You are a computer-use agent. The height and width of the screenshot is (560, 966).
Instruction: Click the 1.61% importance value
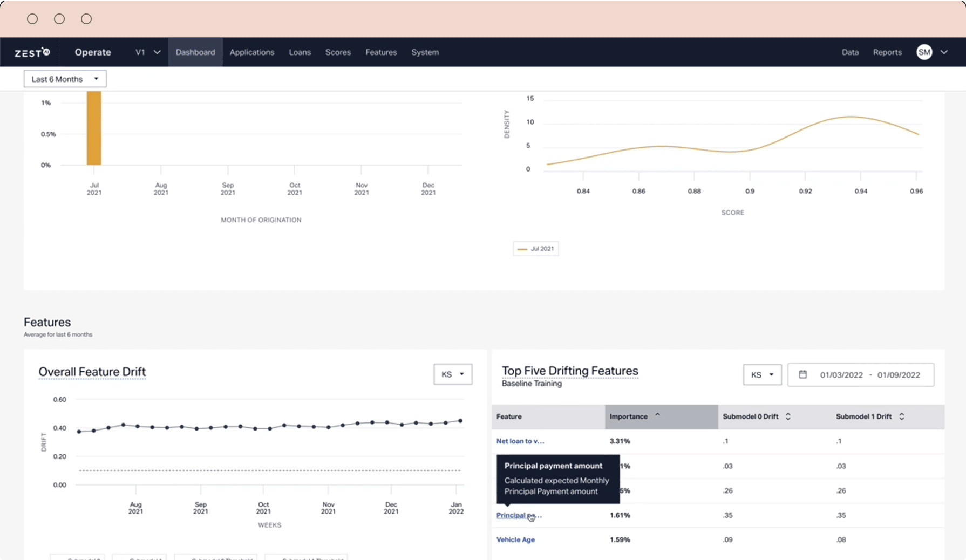click(620, 515)
